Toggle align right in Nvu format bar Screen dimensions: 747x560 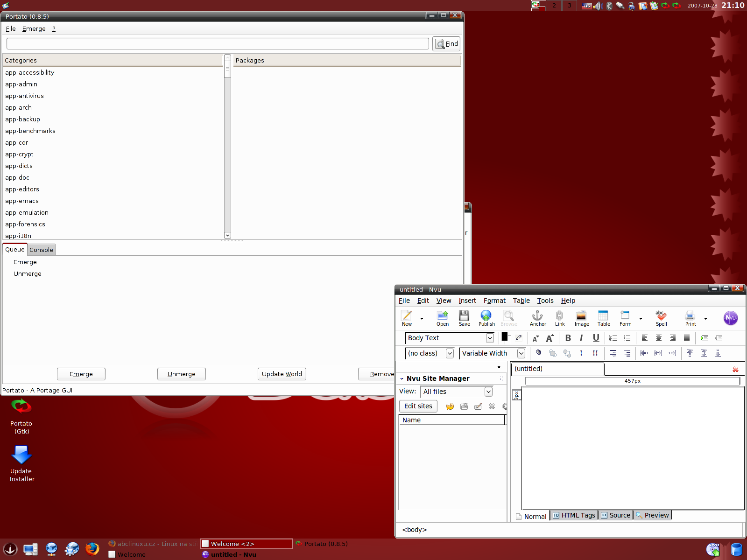(673, 338)
